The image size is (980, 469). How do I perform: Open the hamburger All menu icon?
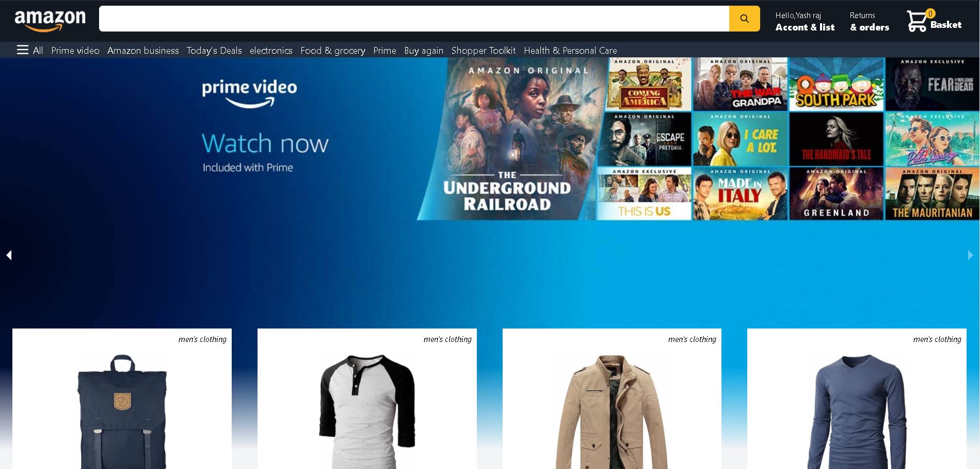[x=22, y=50]
